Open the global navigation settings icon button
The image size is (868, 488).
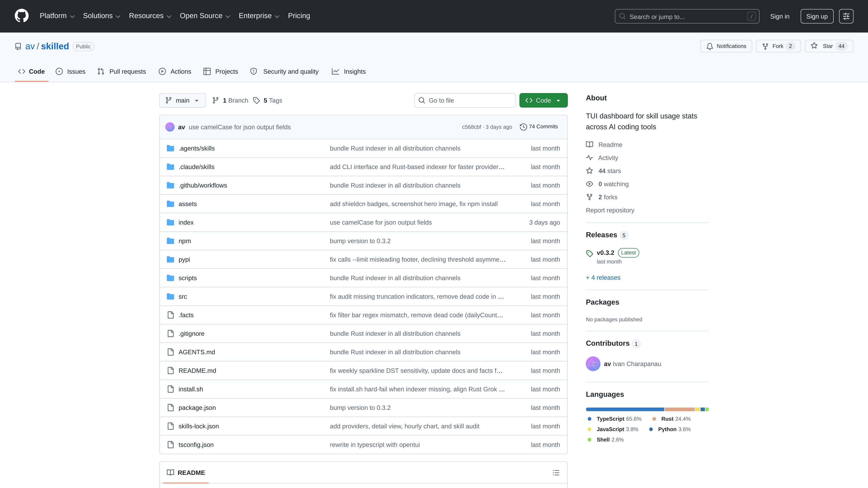pyautogui.click(x=846, y=16)
